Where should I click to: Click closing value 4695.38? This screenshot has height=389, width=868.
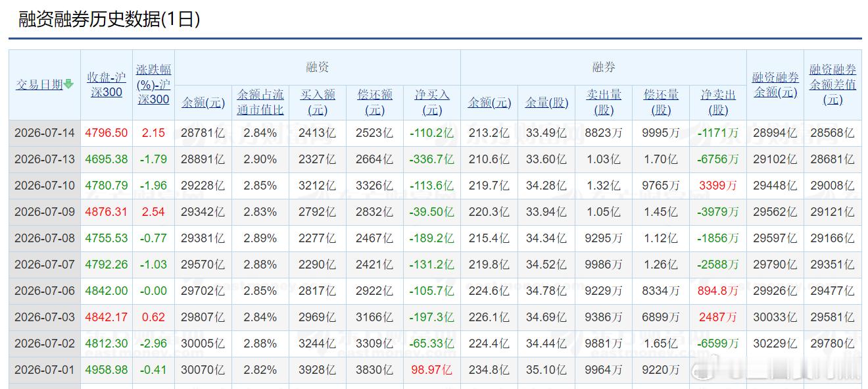pyautogui.click(x=107, y=159)
